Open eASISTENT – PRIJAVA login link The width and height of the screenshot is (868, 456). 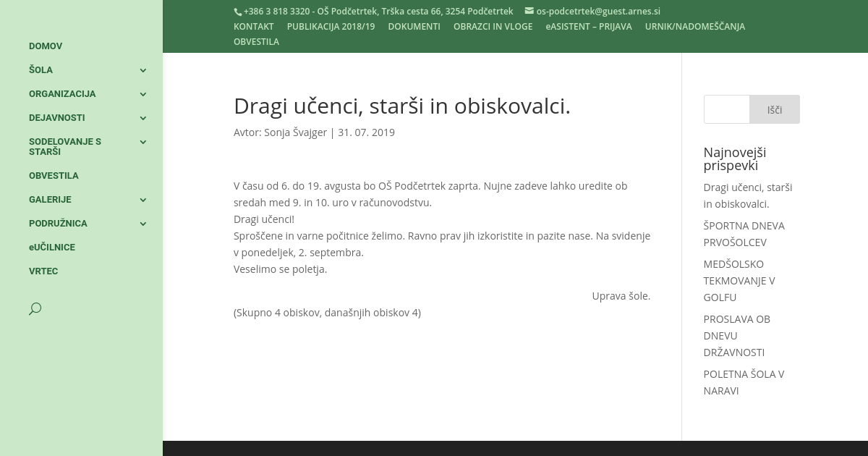[x=588, y=27]
